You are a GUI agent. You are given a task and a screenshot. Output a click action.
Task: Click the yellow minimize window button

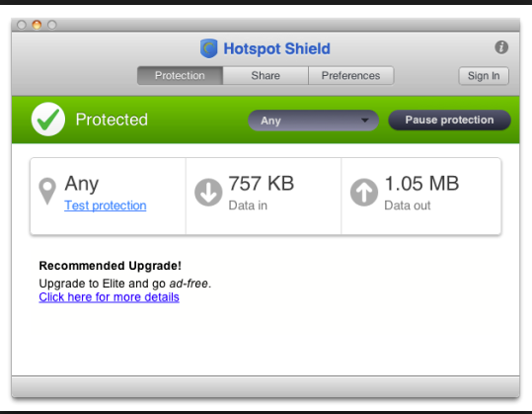37,25
